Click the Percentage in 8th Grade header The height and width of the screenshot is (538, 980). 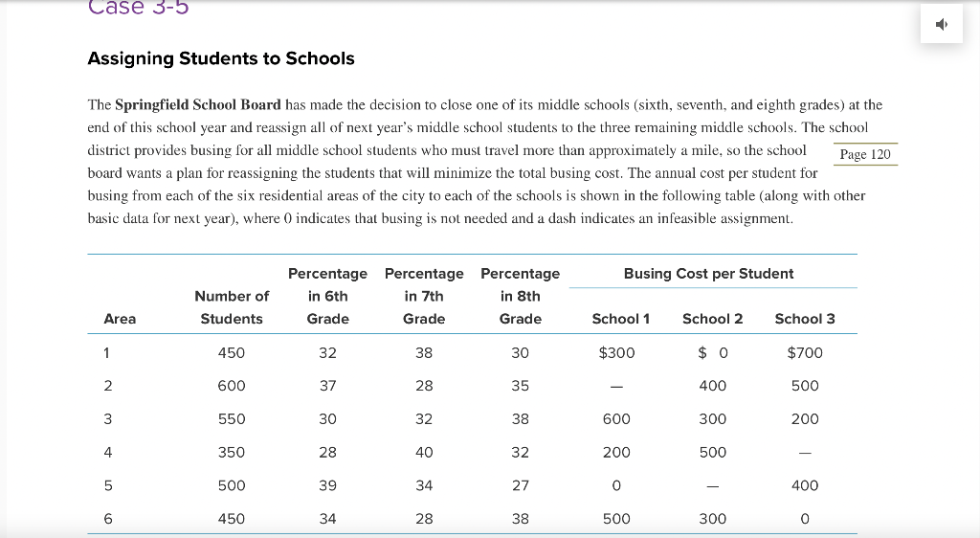click(520, 296)
